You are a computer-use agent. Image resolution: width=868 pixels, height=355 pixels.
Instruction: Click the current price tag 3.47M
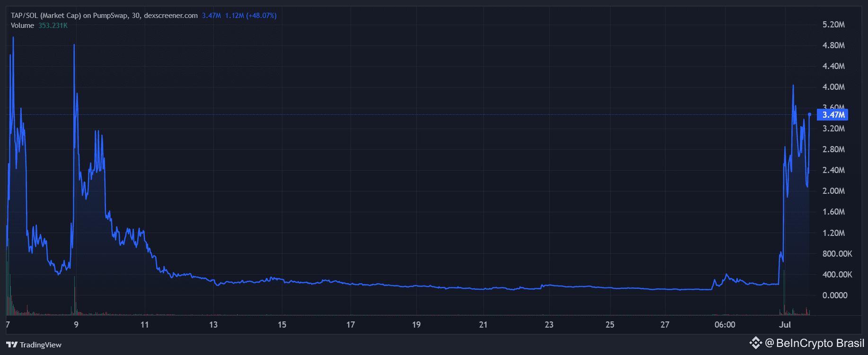(833, 114)
